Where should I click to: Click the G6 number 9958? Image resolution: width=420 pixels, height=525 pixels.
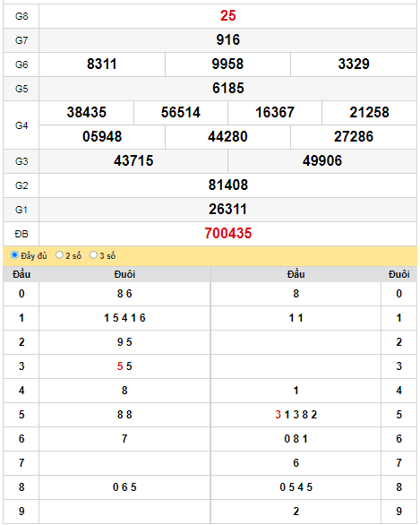227,64
